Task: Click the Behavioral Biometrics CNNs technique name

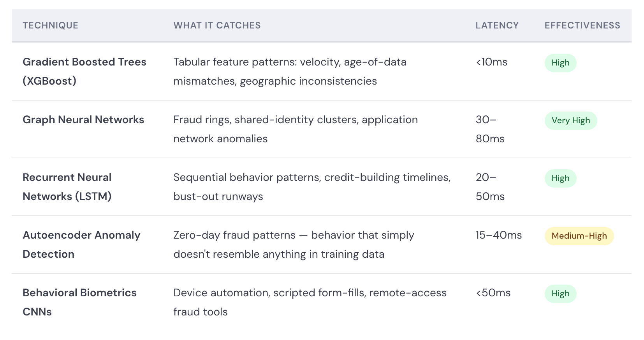Action: tap(79, 302)
